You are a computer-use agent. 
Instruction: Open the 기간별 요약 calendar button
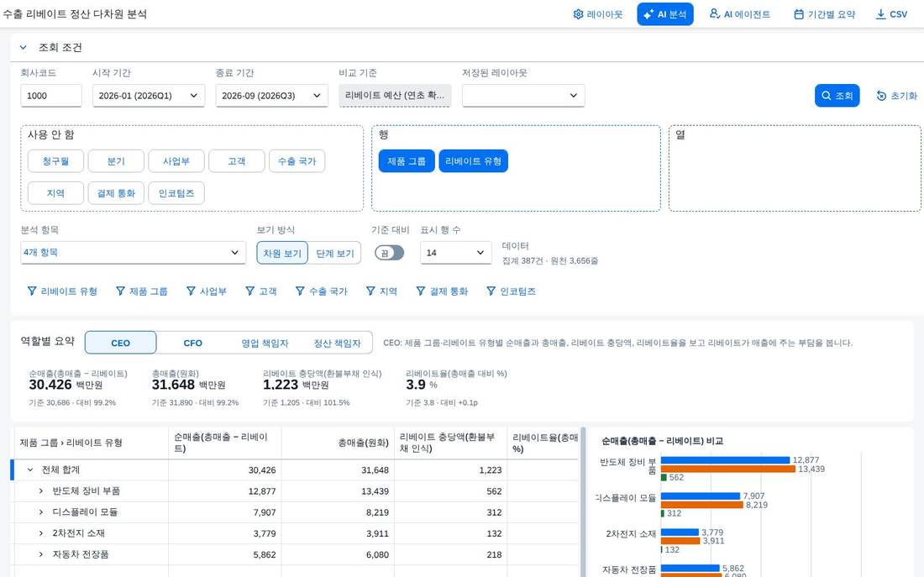824,14
